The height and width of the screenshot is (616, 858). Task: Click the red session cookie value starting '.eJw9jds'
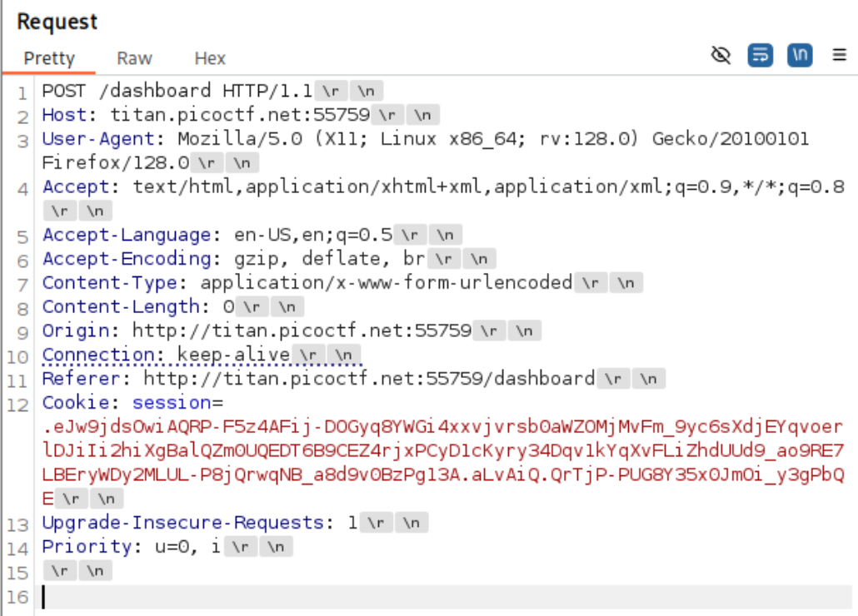pyautogui.click(x=443, y=462)
